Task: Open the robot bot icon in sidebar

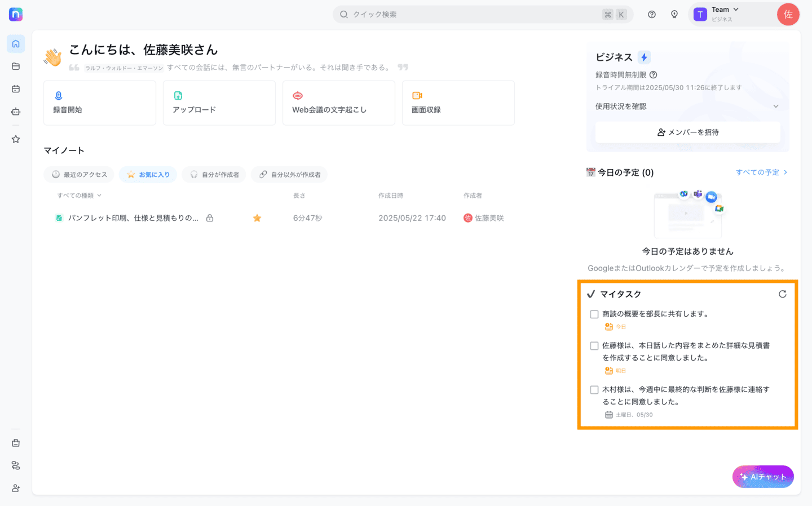Action: tap(16, 112)
